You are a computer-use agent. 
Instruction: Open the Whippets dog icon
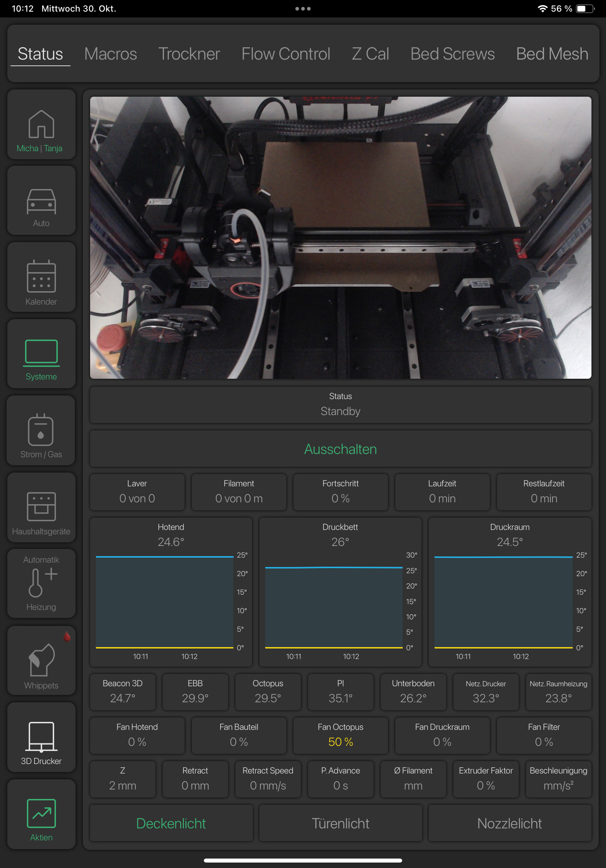41,660
